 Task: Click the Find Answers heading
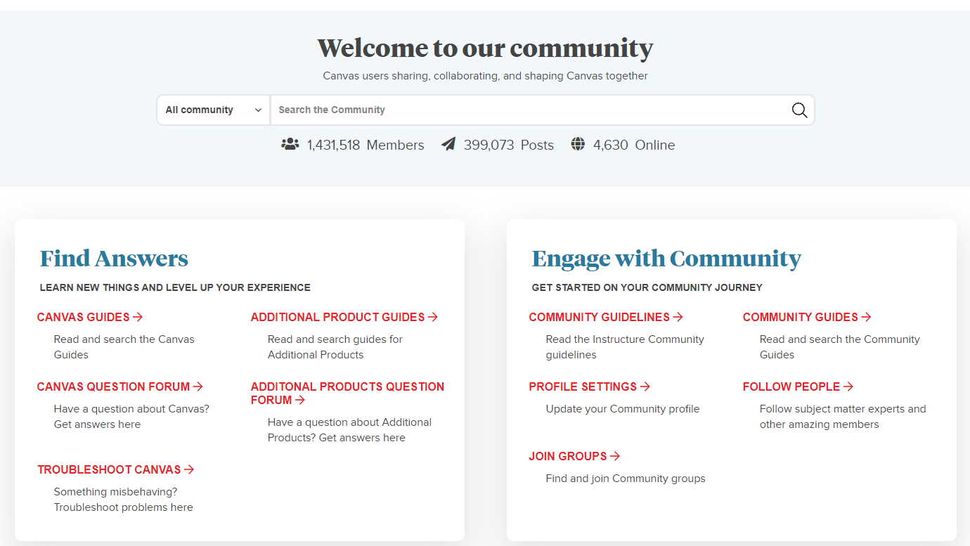click(114, 258)
